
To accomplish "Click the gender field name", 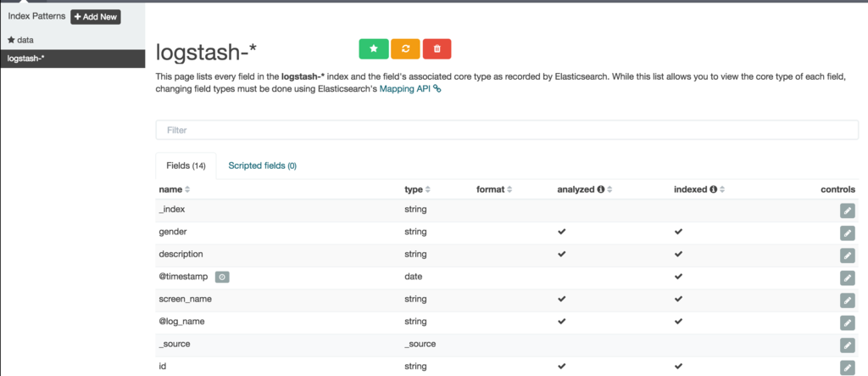I will point(173,232).
